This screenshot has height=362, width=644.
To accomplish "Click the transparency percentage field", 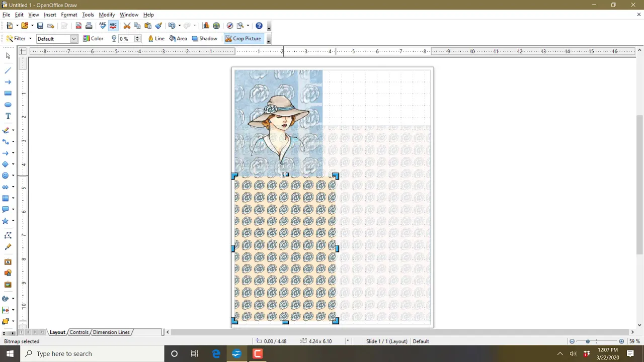I will pos(126,39).
